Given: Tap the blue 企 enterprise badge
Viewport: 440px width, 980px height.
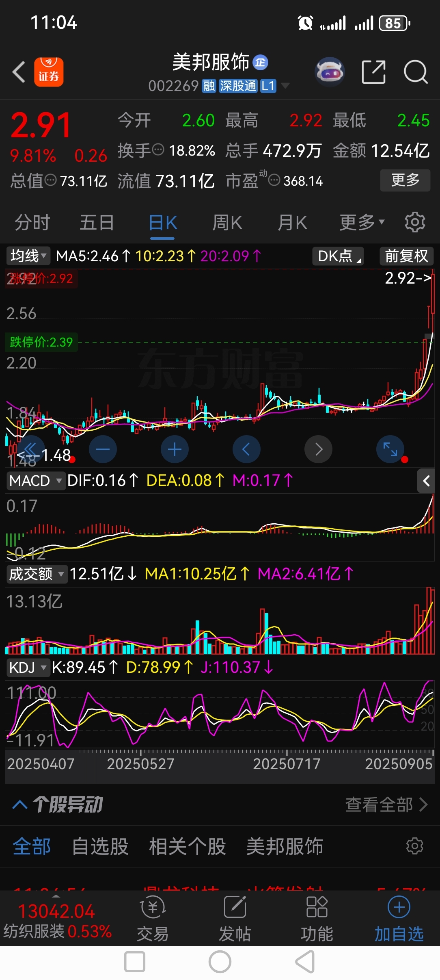Looking at the screenshot, I should 260,63.
